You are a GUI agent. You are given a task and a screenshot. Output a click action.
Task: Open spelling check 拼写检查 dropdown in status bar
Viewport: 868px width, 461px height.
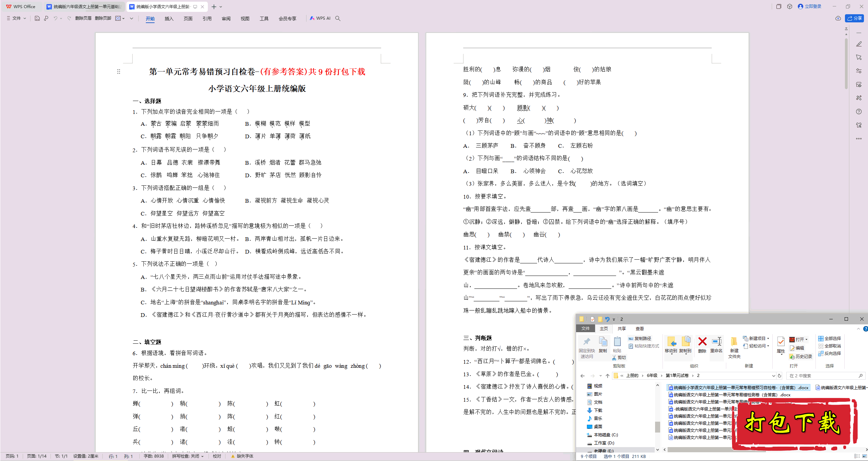(188, 456)
